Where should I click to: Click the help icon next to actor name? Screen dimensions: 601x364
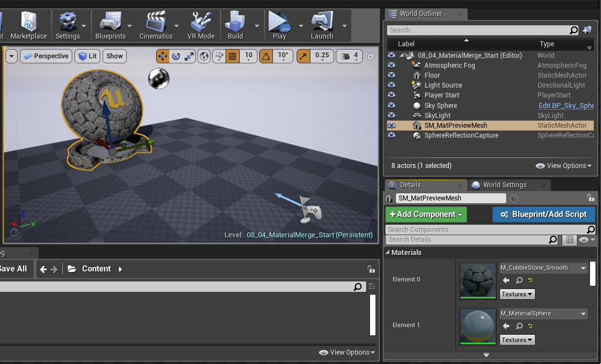click(x=514, y=198)
